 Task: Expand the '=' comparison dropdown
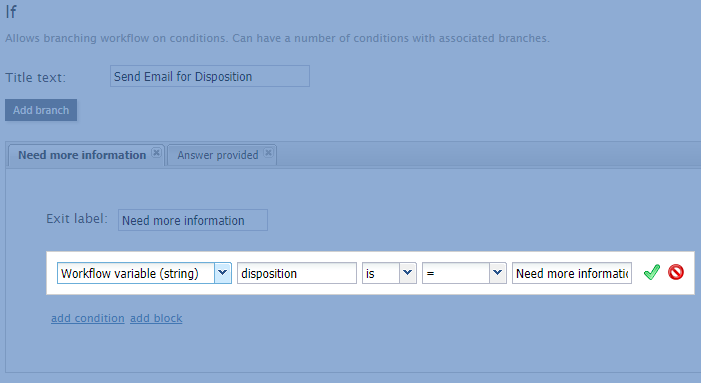(x=498, y=273)
